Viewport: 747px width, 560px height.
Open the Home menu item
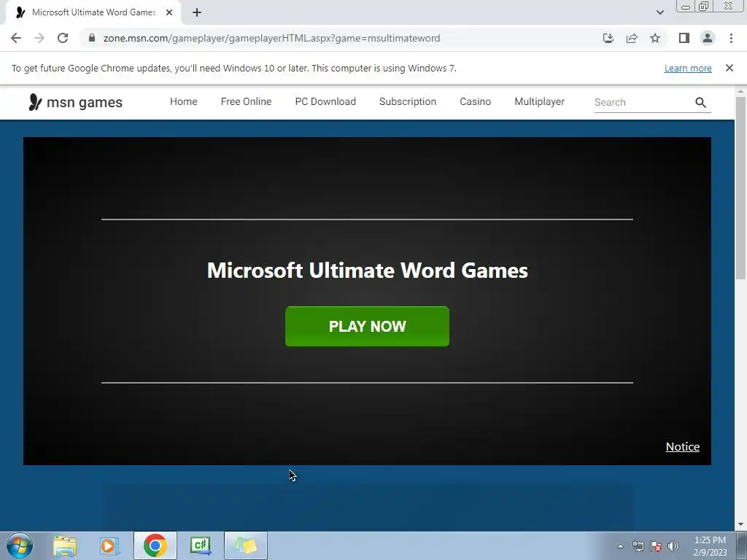pyautogui.click(x=183, y=101)
